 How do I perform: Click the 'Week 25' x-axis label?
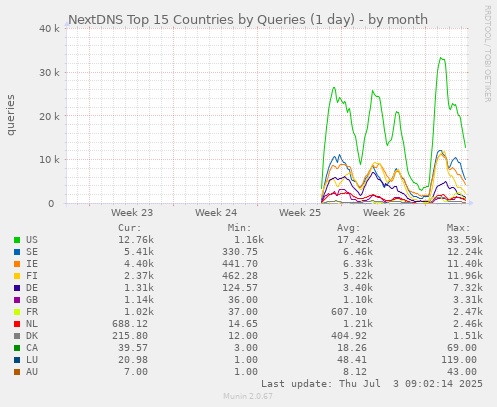(300, 213)
